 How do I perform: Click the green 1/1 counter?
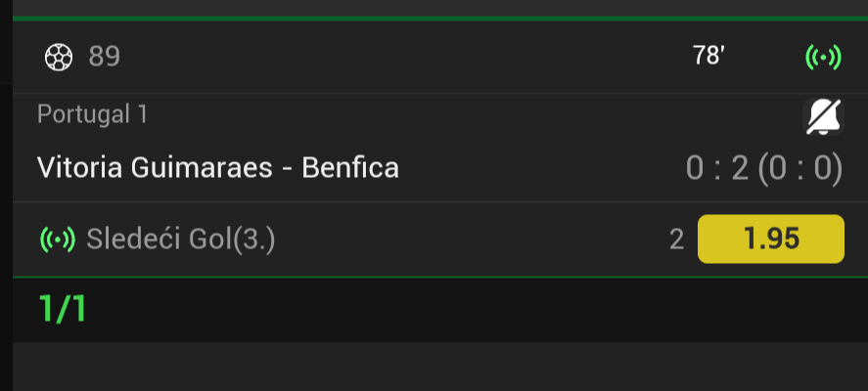pos(64,309)
